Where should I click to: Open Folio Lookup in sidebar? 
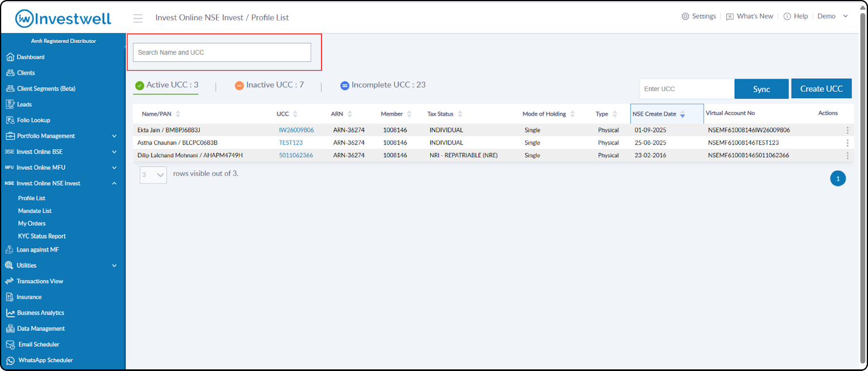tap(28, 120)
